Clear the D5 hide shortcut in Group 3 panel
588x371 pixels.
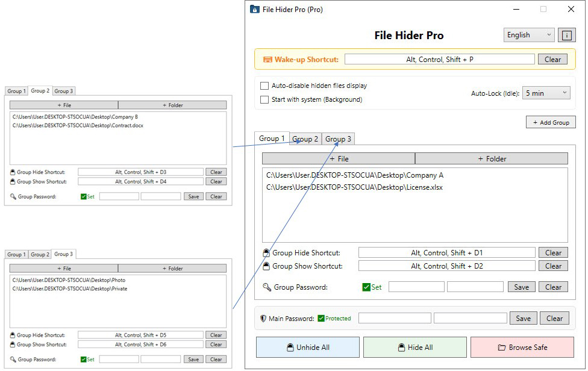click(216, 335)
